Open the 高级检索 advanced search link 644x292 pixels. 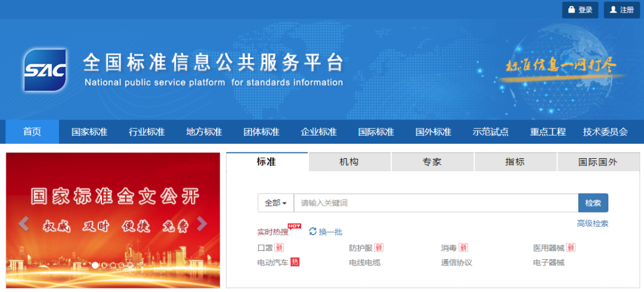tap(592, 223)
